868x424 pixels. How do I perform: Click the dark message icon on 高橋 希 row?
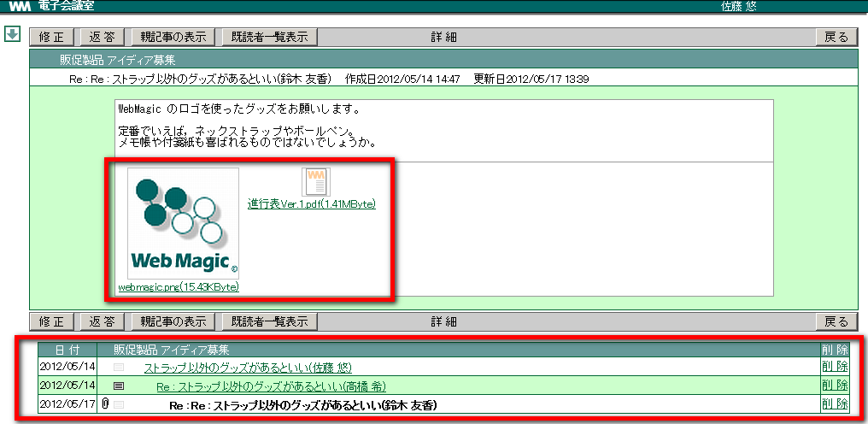(x=119, y=386)
